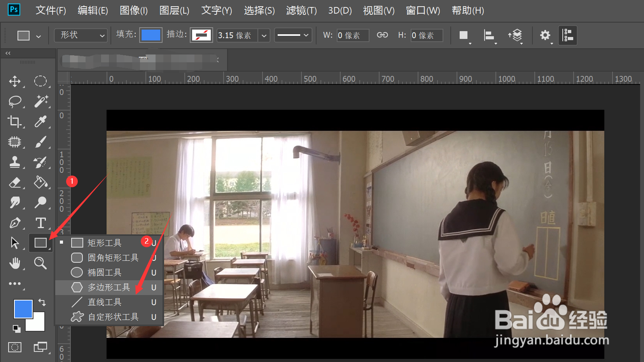Screen dimensions: 644x362
Task: Open the 文字(Y) menu
Action: tap(217, 11)
